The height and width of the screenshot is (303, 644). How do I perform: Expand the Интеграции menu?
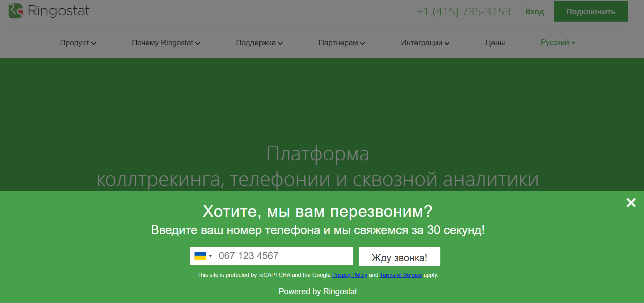coord(425,43)
